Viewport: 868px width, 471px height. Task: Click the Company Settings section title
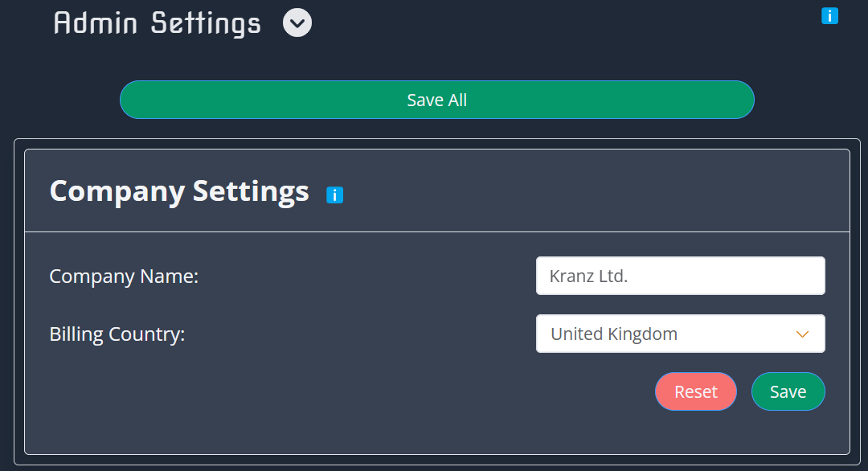(x=178, y=191)
